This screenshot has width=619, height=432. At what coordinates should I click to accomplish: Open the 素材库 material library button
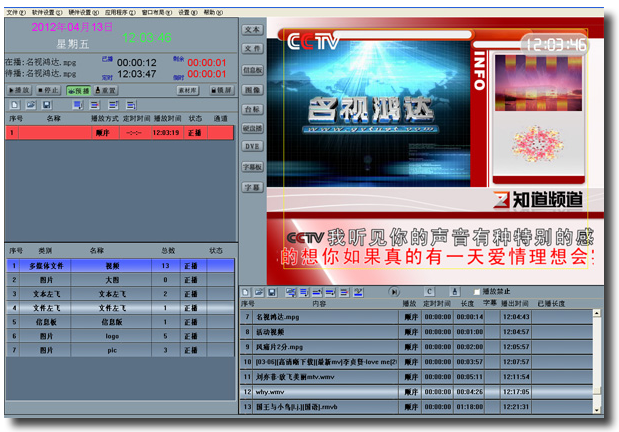tap(187, 90)
